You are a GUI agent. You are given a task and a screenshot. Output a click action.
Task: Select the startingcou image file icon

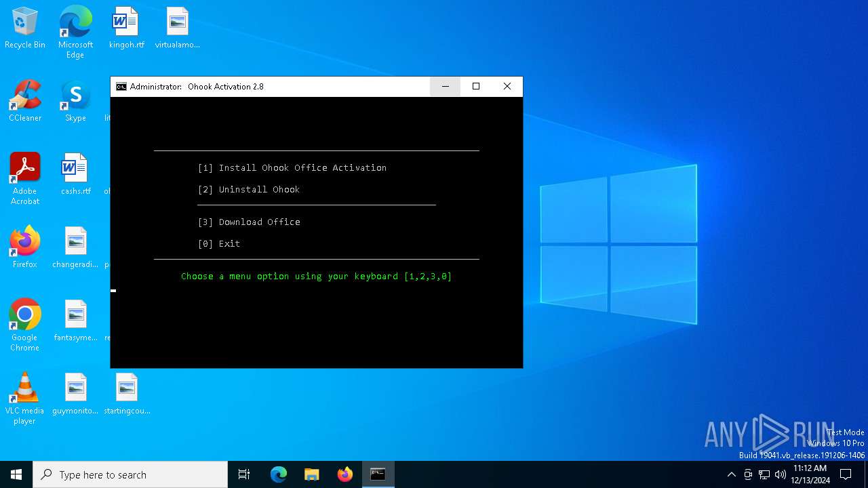coord(127,394)
